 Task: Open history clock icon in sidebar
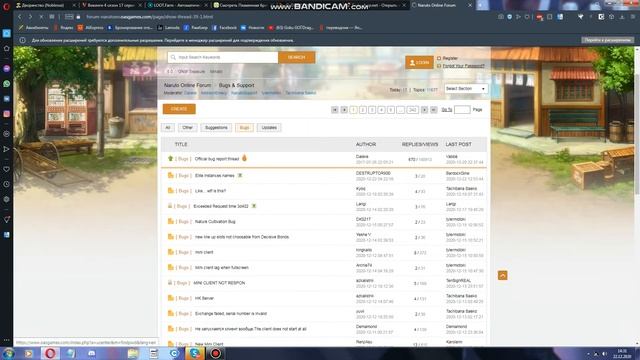pos(7,184)
